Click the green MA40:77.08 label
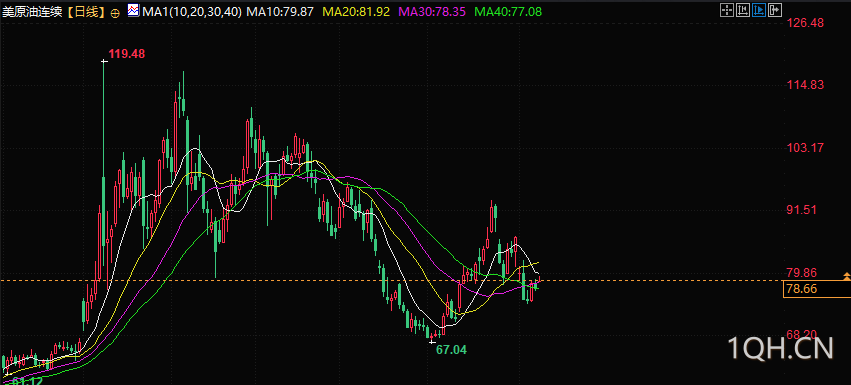This screenshot has height=385, width=851. 508,11
